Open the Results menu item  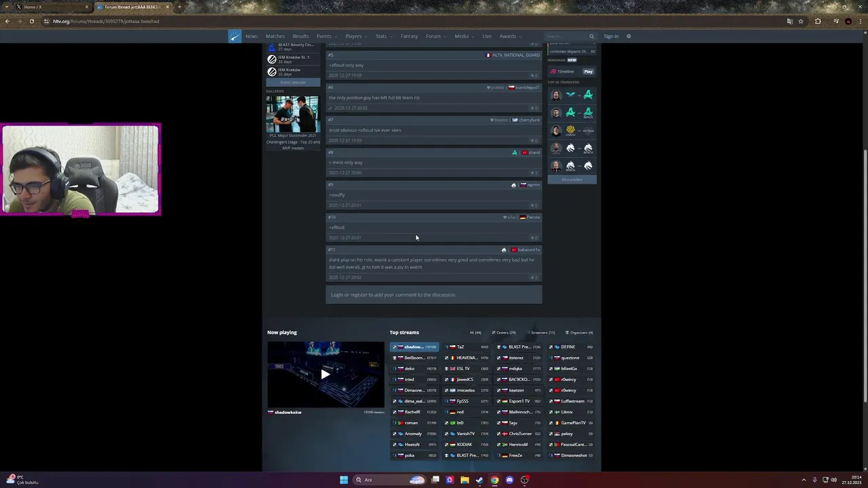point(300,36)
